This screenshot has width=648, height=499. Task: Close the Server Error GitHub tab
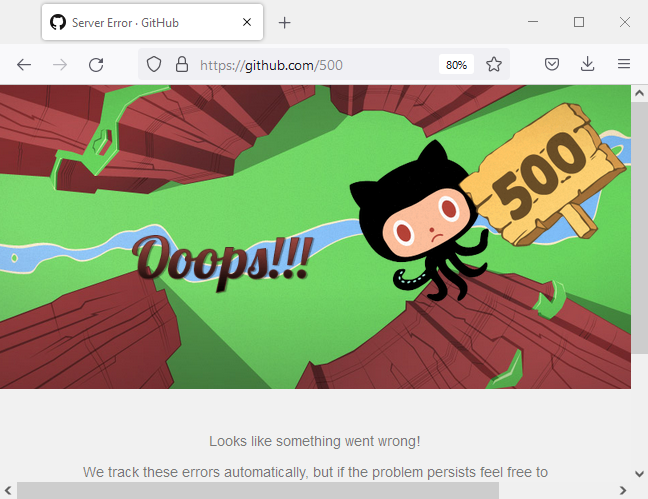pyautogui.click(x=247, y=22)
